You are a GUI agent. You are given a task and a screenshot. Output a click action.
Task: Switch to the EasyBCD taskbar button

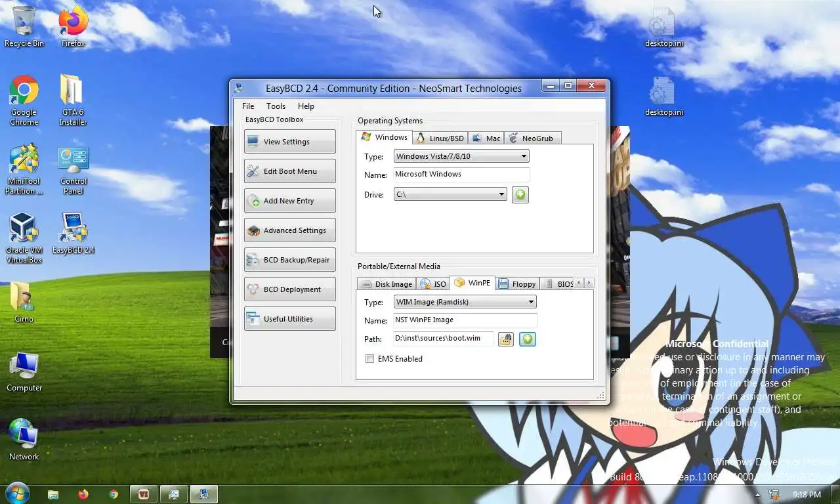(x=204, y=494)
